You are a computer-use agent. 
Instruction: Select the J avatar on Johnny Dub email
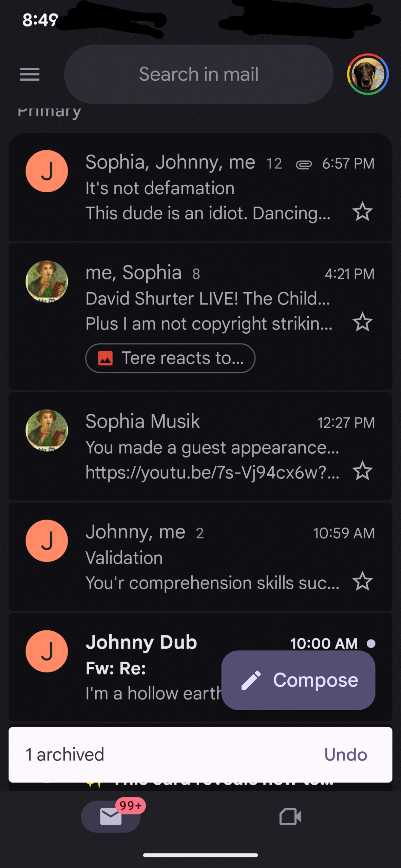pyautogui.click(x=47, y=651)
